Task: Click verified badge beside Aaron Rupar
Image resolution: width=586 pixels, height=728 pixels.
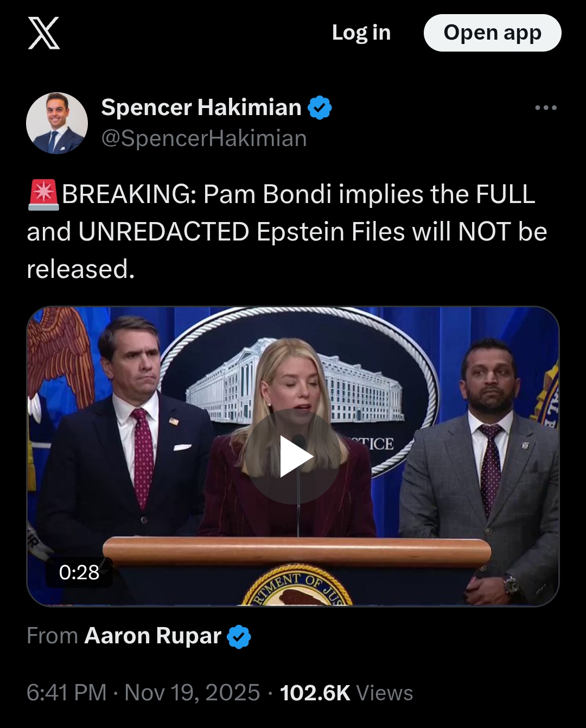Action: [x=239, y=636]
